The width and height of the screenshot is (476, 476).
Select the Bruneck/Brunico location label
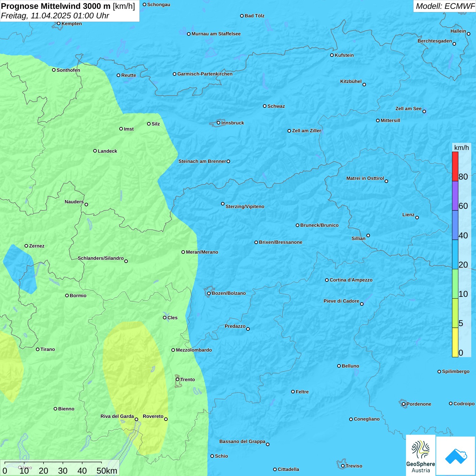(319, 225)
